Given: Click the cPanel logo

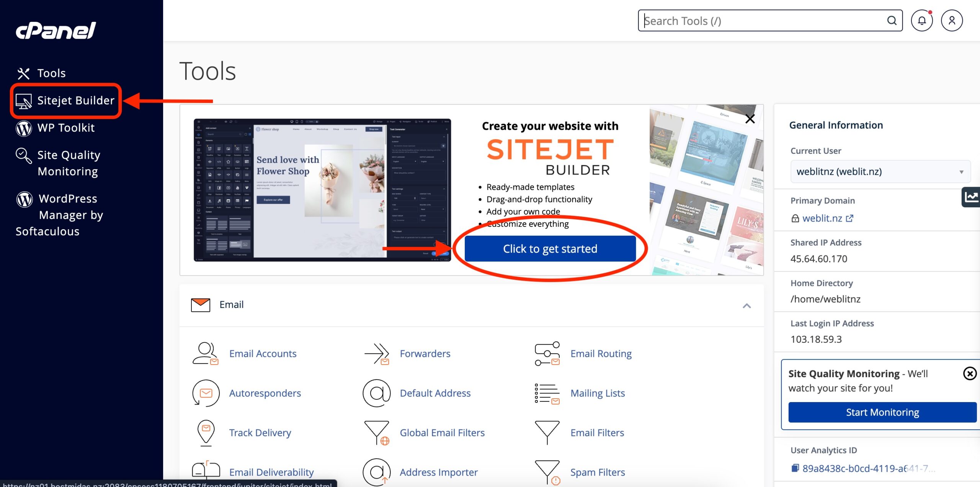Looking at the screenshot, I should coord(56,30).
